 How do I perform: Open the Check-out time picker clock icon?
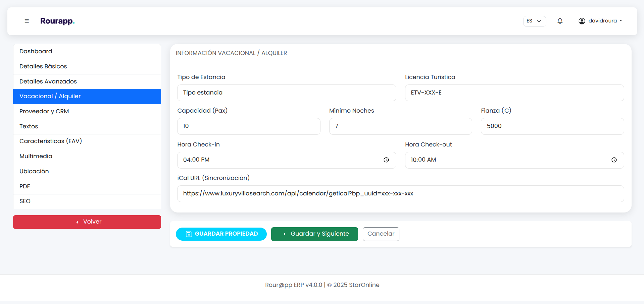(x=614, y=160)
